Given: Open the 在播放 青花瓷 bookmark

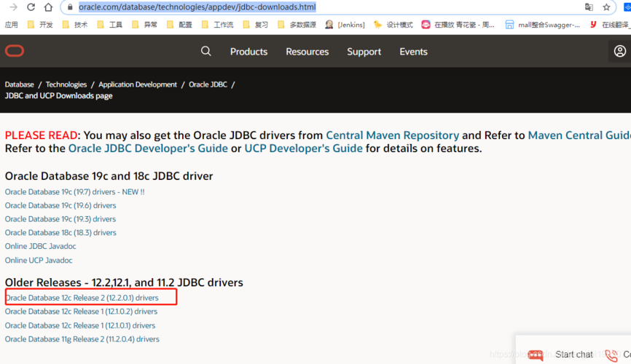Looking at the screenshot, I should 458,25.
